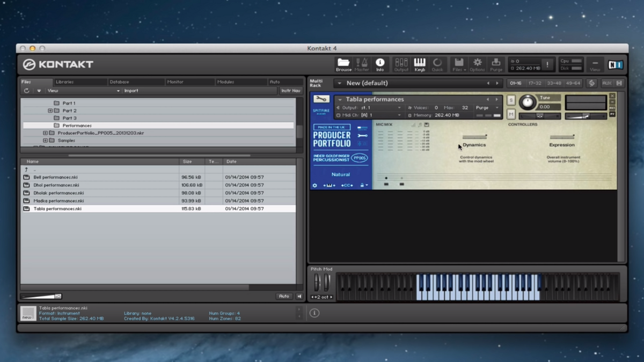Refresh the file browser list
The height and width of the screenshot is (362, 644).
click(x=26, y=91)
